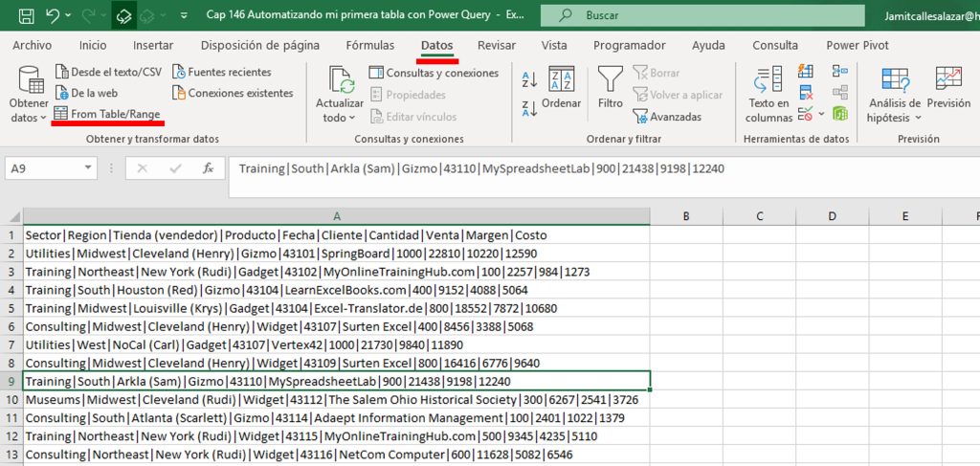
Task: Open the Consulta tab
Action: click(775, 46)
